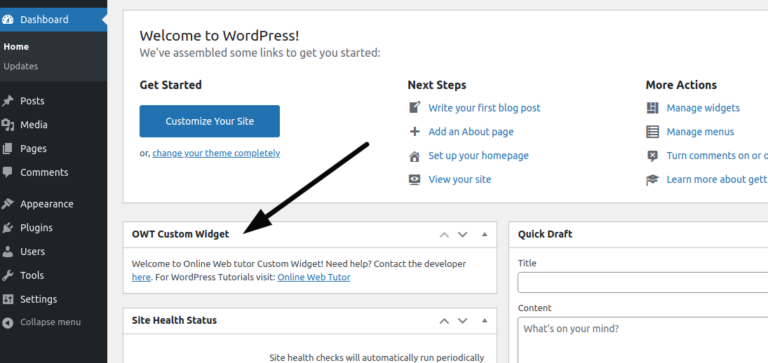Viewport: 768px width, 363px height.
Task: Click the Collapse menu label
Action: (50, 322)
